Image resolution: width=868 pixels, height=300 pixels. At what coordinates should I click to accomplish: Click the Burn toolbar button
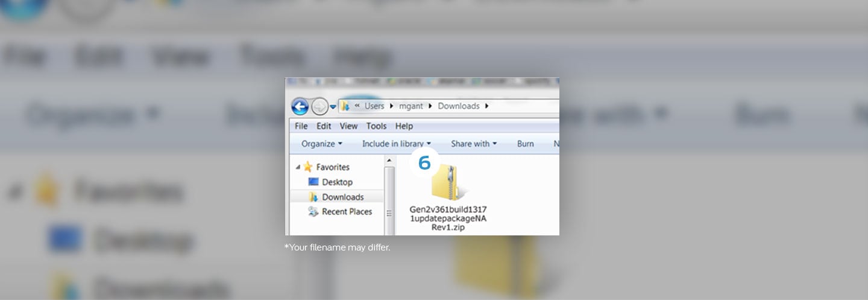click(525, 144)
